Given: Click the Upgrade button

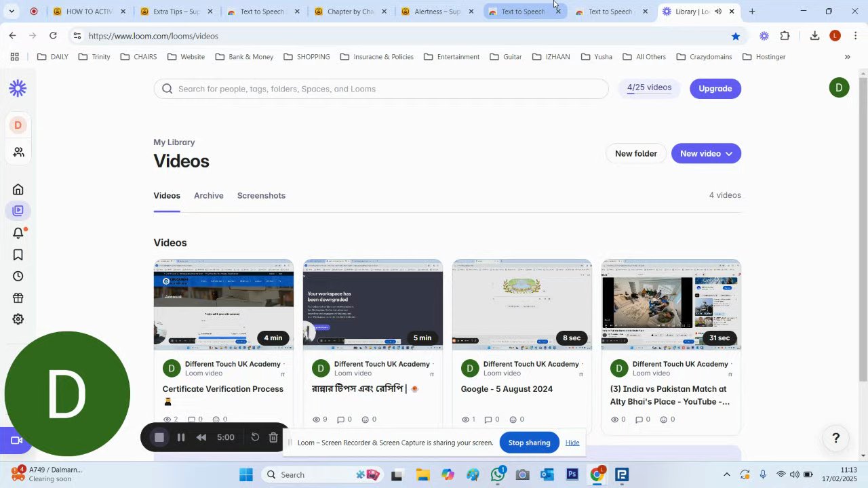Looking at the screenshot, I should coord(715,89).
